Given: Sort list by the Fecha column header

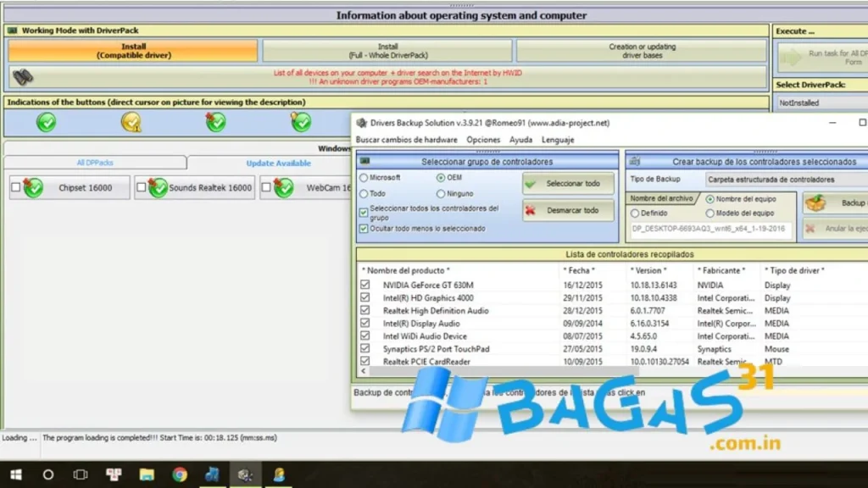Looking at the screenshot, I should click(x=578, y=270).
